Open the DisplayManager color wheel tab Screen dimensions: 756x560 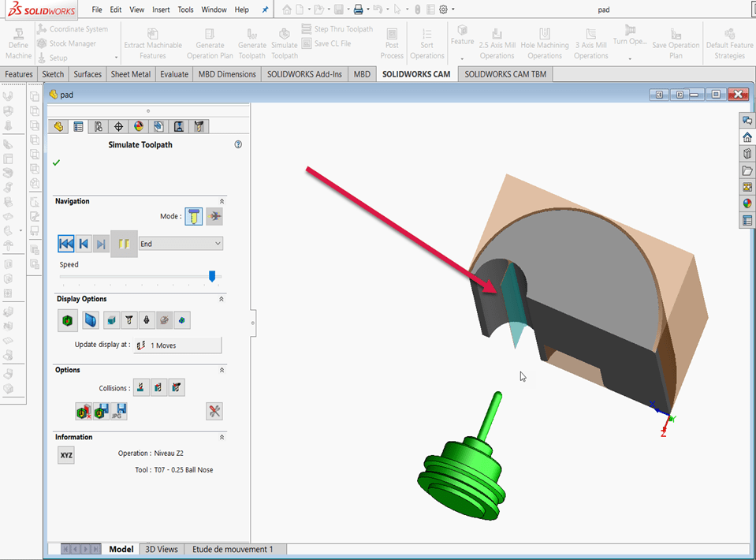click(x=139, y=126)
